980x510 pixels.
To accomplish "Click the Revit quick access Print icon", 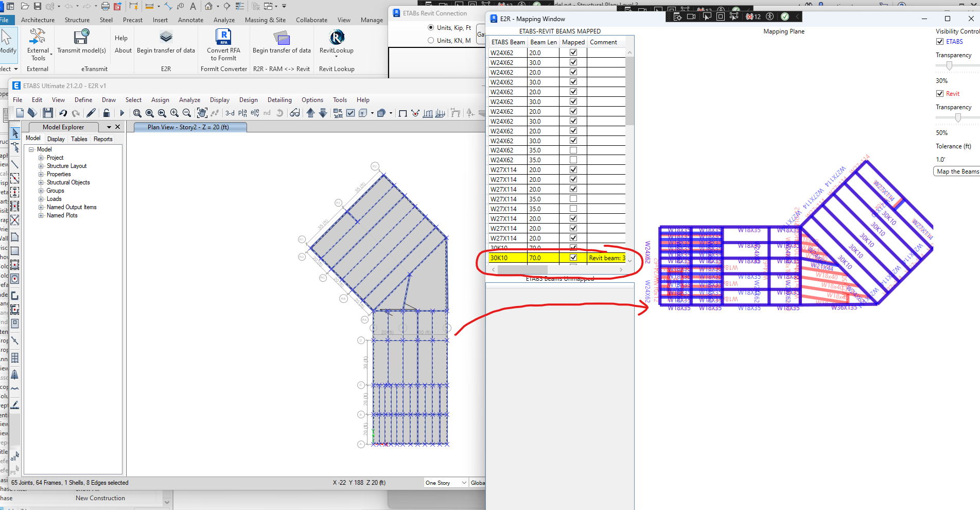I will coord(105,6).
